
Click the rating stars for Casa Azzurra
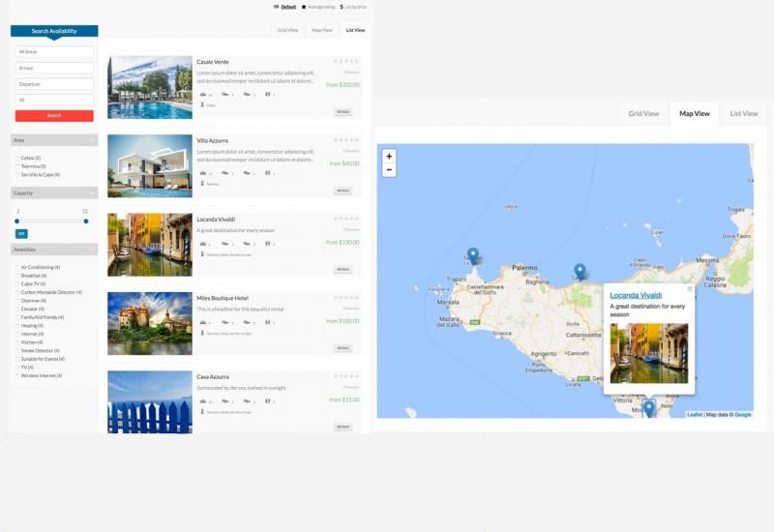pos(346,376)
